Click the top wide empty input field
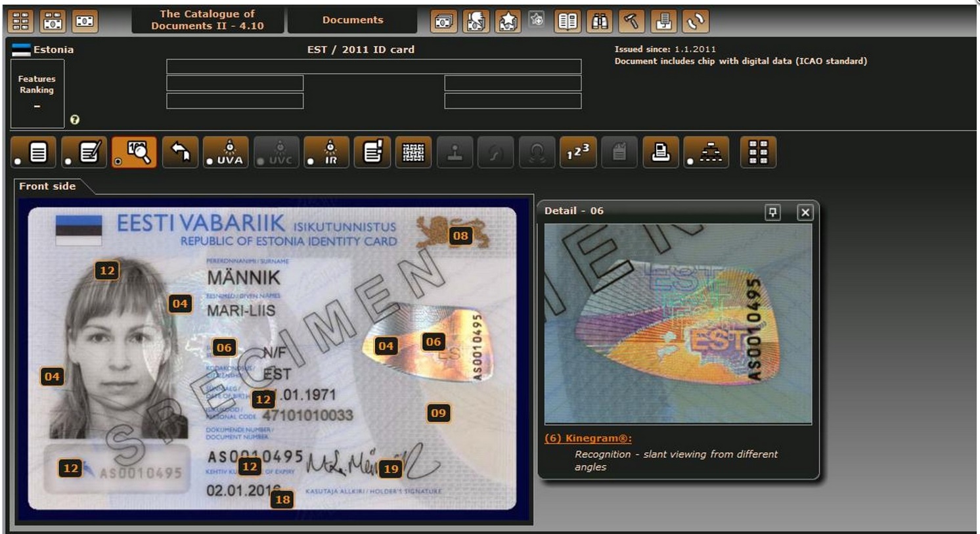Image resolution: width=980 pixels, height=534 pixels. click(374, 66)
